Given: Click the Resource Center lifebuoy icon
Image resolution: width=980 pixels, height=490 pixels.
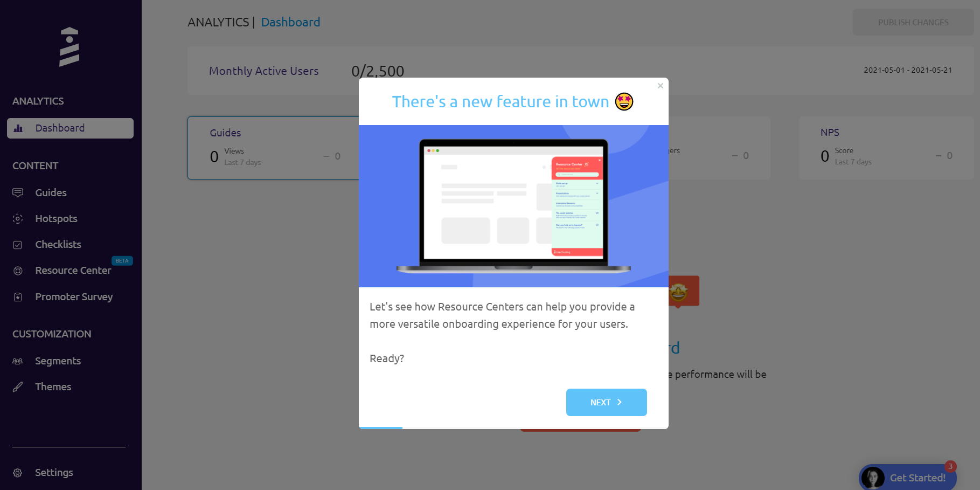Looking at the screenshot, I should 18,271.
